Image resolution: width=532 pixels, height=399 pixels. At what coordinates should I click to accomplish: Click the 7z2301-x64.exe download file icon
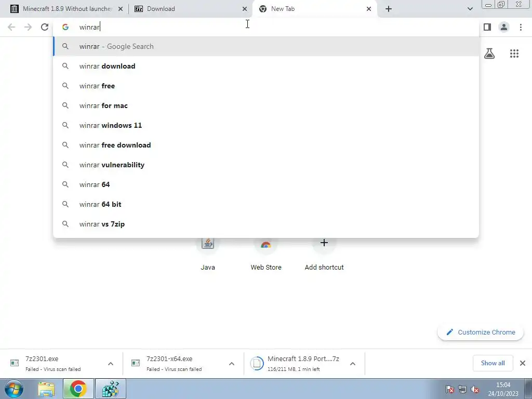coord(136,363)
